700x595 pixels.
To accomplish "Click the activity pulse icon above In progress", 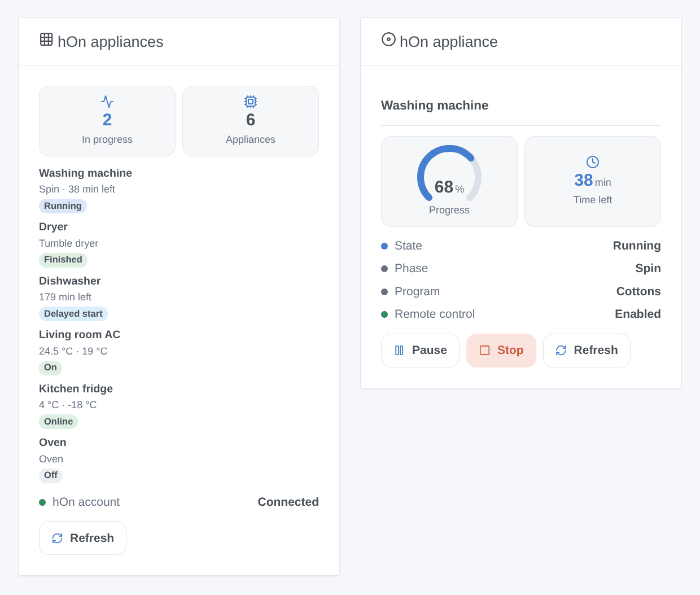I will point(107,102).
